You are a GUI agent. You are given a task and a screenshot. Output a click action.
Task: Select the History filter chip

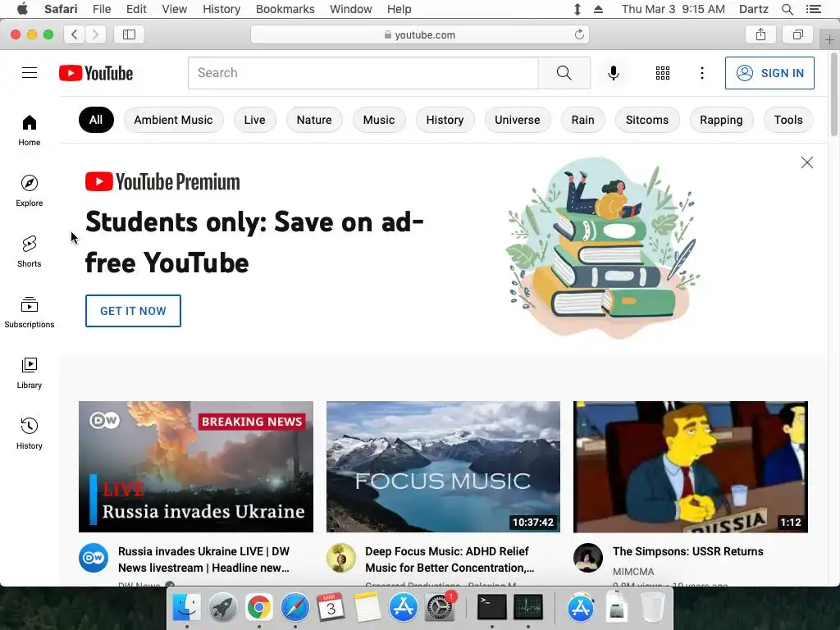[x=445, y=120]
